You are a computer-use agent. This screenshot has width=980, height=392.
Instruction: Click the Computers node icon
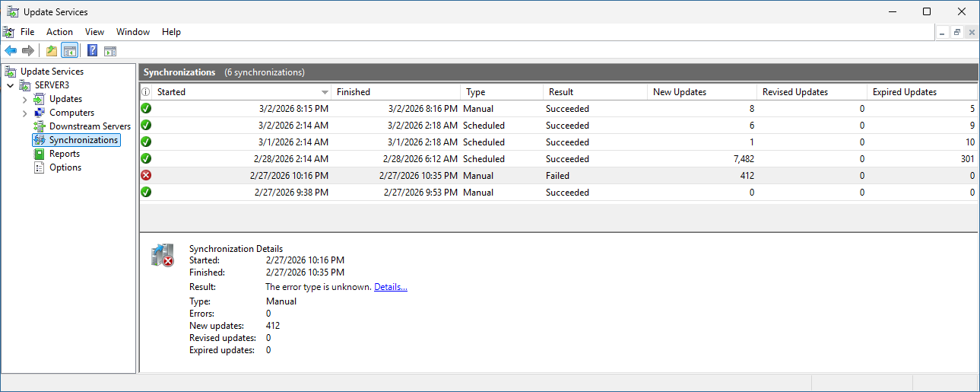tap(40, 113)
